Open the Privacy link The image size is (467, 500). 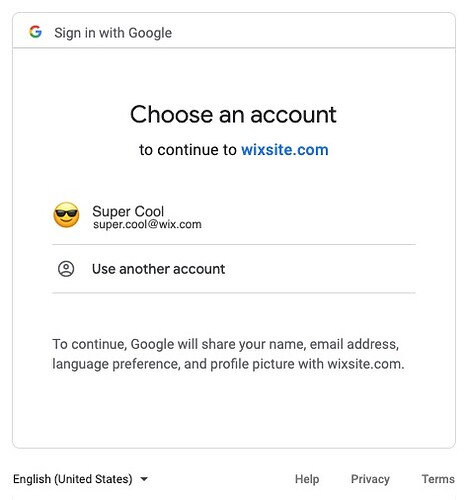pos(370,479)
